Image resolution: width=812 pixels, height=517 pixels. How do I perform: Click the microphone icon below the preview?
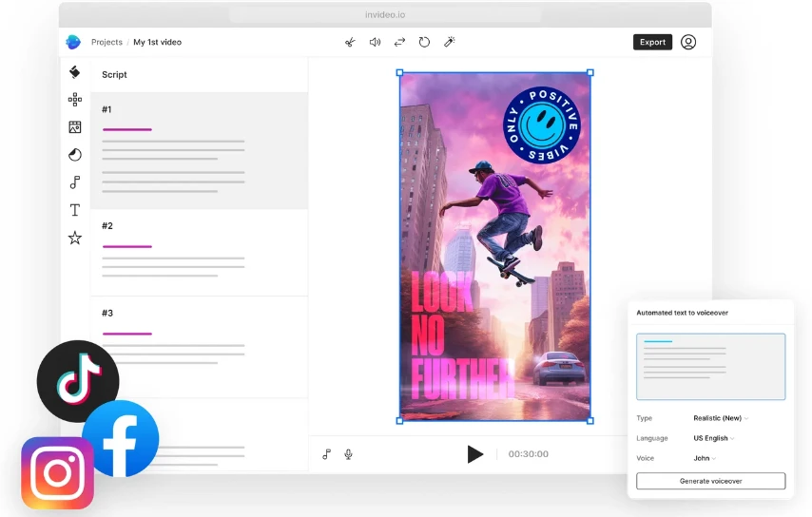pos(349,454)
